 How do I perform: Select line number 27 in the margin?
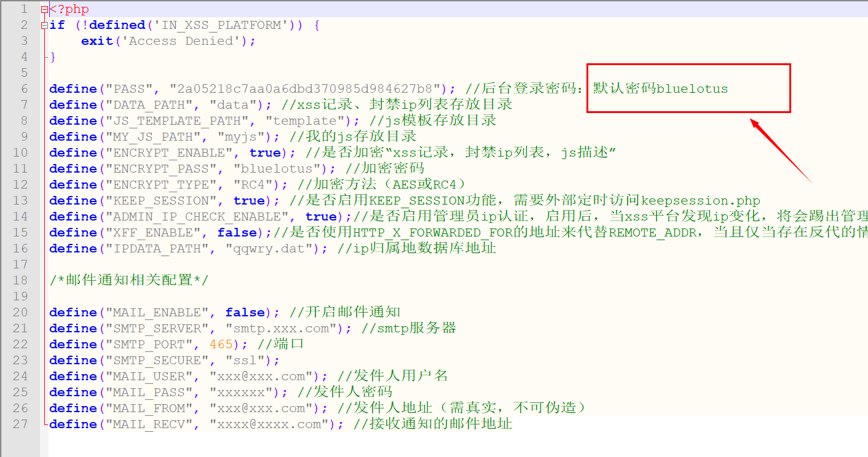20,424
